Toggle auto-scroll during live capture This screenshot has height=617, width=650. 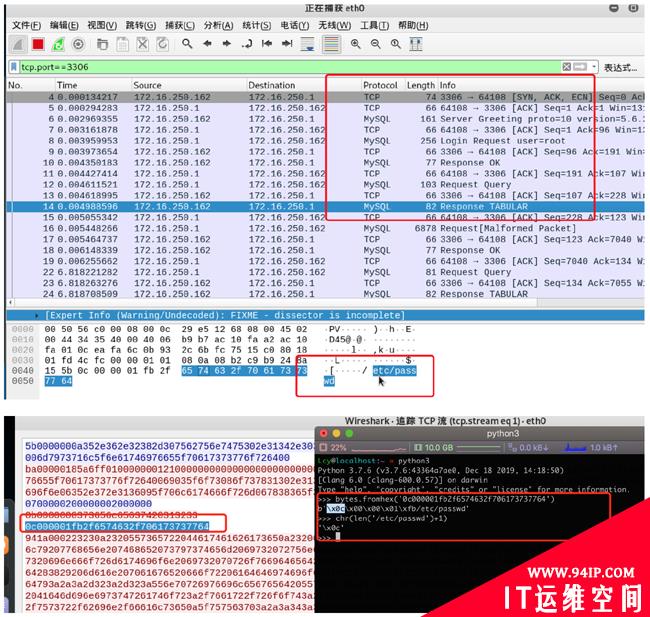(x=308, y=44)
